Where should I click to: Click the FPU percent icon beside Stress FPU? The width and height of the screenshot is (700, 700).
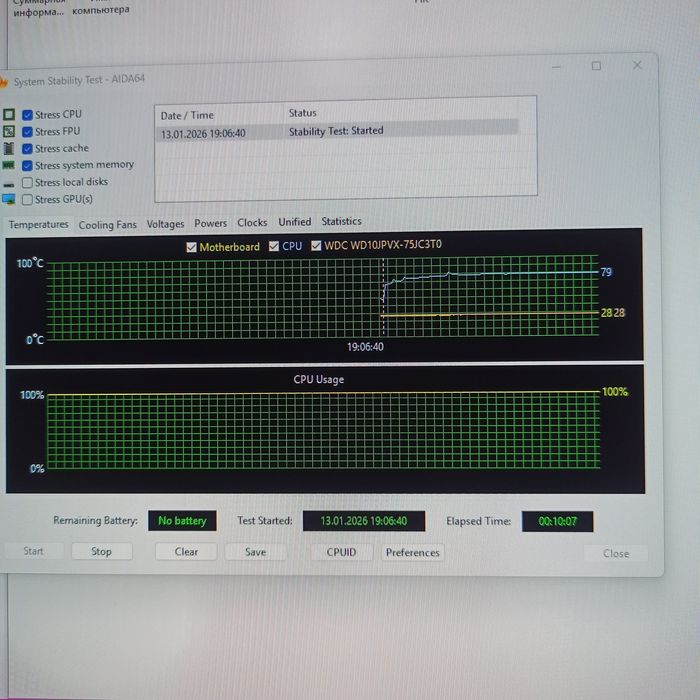point(8,132)
